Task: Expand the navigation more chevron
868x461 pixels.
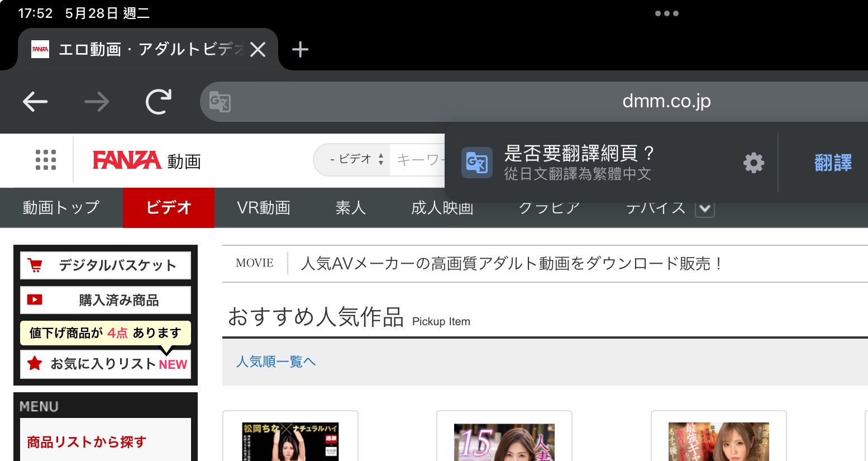Action: pyautogui.click(x=705, y=209)
